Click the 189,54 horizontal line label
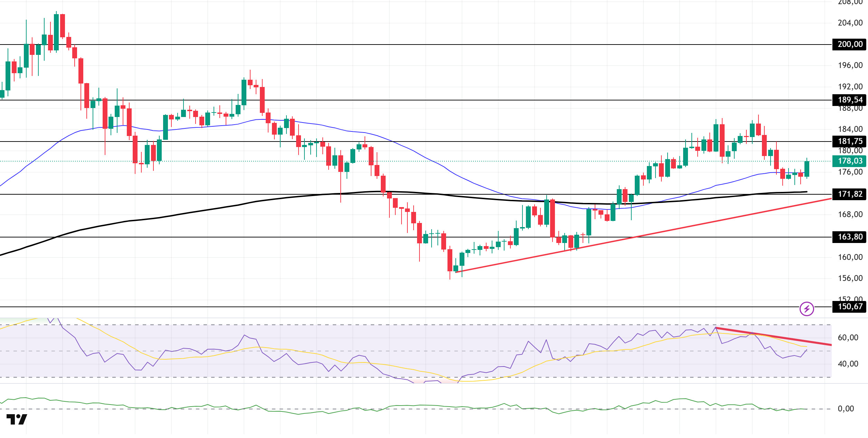Image resolution: width=868 pixels, height=438 pixels. coord(850,100)
